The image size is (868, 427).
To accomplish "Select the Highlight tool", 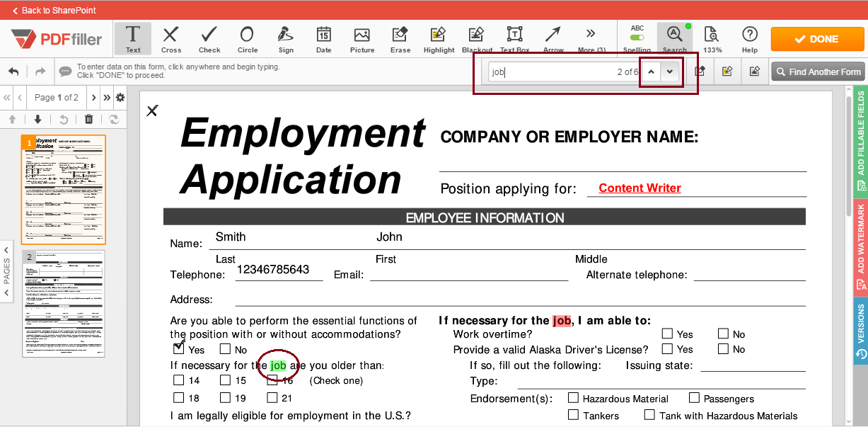I will [439, 39].
